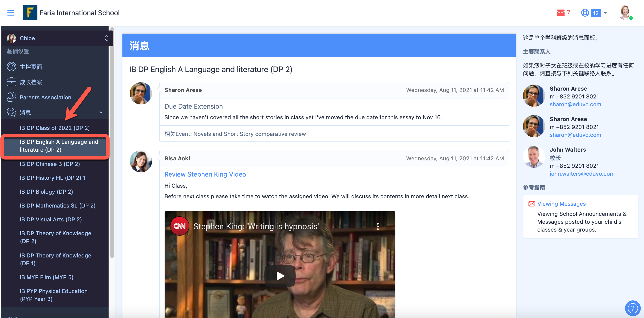Click the portfolio briefcase icon beside 成长档案
Image resolution: width=644 pixels, height=318 pixels.
pyautogui.click(x=12, y=82)
